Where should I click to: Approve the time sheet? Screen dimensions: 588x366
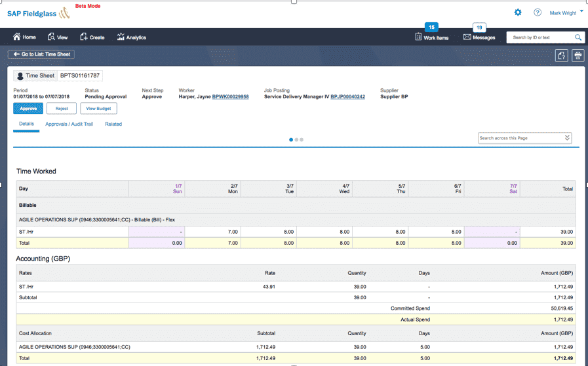(x=28, y=108)
